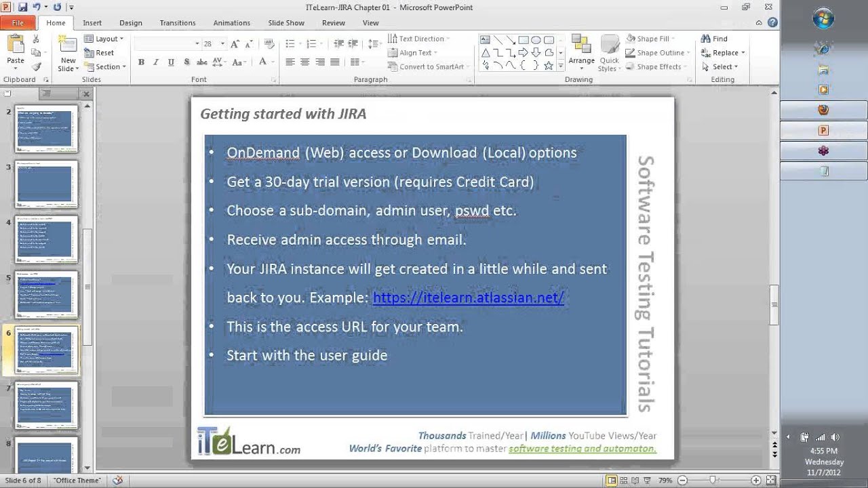The height and width of the screenshot is (488, 868).
Task: Switch to the Slide Show tab
Action: pyautogui.click(x=286, y=22)
